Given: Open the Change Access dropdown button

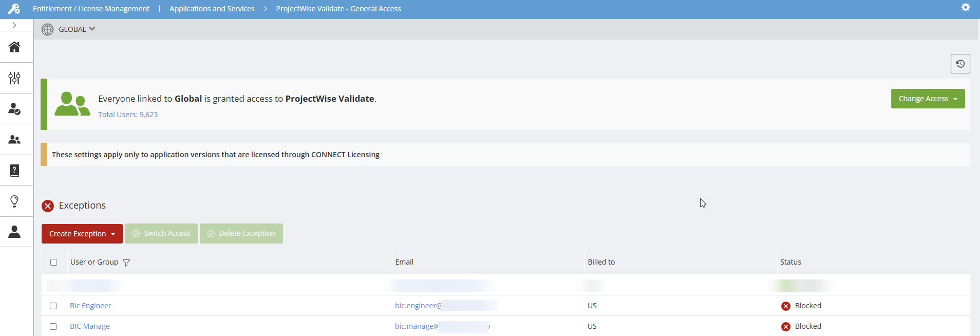Looking at the screenshot, I should [x=928, y=99].
